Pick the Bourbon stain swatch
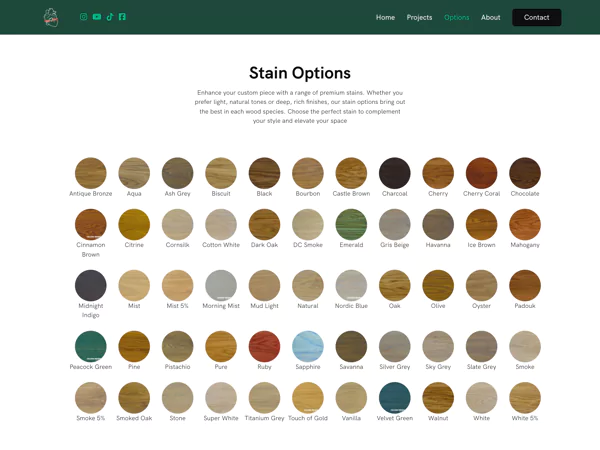Viewport: 600px width, 450px height. (x=308, y=173)
